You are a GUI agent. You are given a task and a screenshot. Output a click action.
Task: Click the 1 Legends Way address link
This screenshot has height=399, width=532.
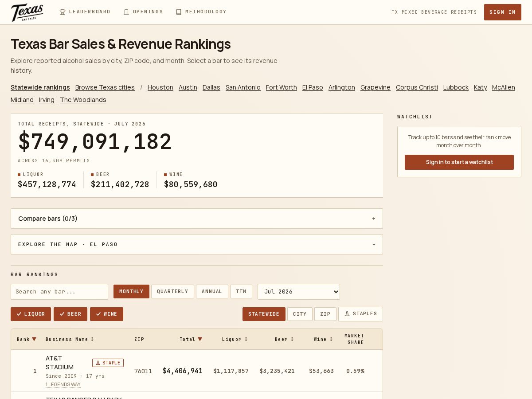(x=63, y=384)
